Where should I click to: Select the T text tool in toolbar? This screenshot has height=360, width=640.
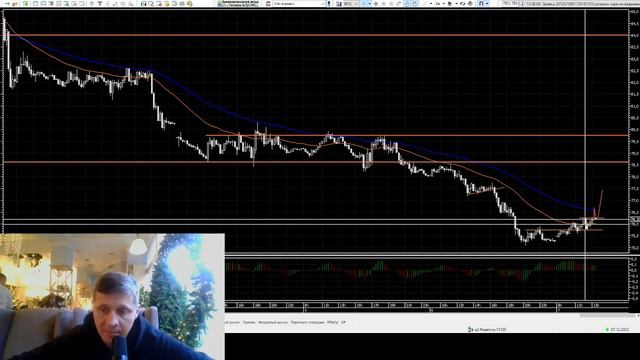click(x=100, y=4)
